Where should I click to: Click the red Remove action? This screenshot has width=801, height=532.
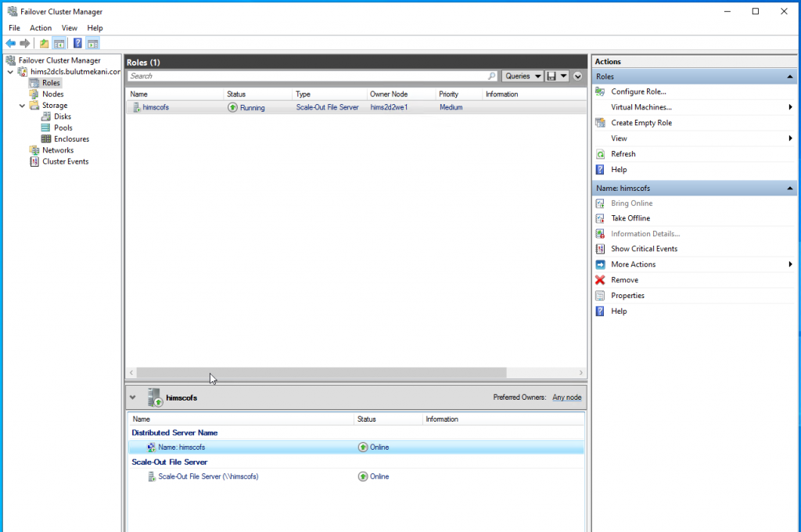tap(624, 280)
